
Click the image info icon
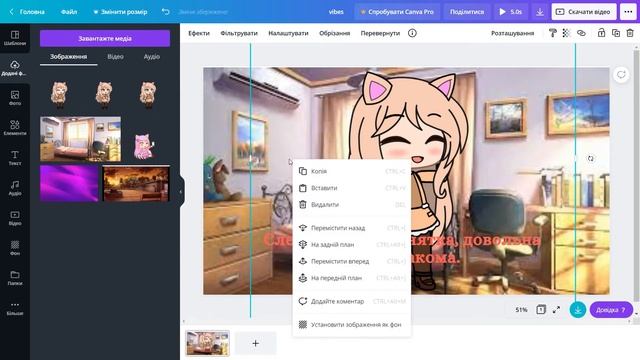tap(412, 33)
